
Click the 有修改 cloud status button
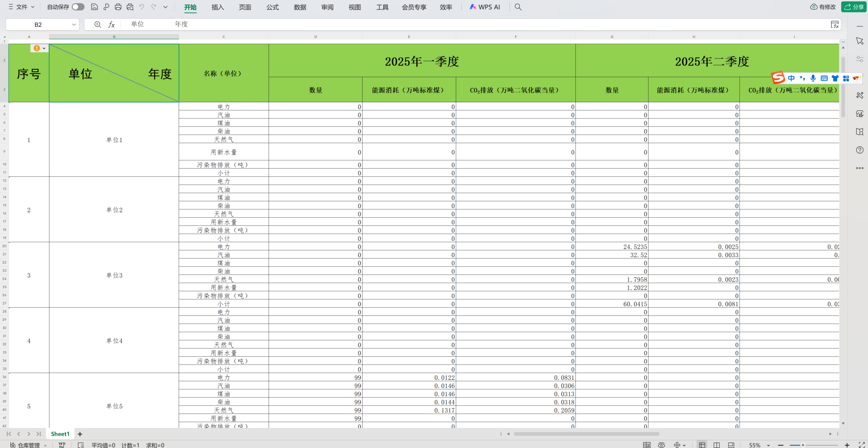823,7
